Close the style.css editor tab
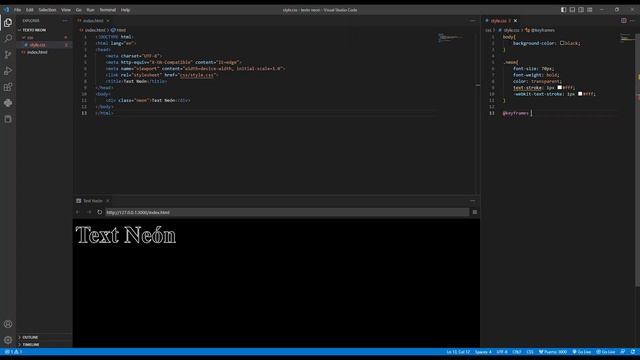The height and width of the screenshot is (360, 640). (516, 20)
